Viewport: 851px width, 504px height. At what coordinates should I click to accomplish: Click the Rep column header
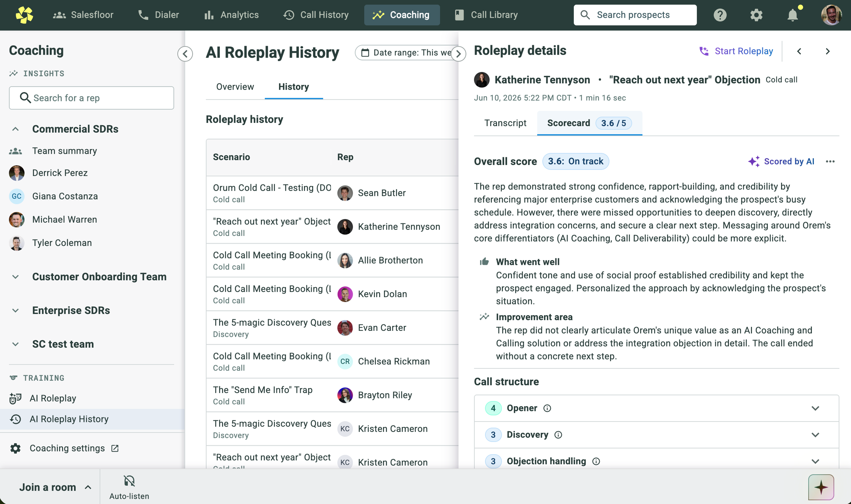tap(345, 157)
